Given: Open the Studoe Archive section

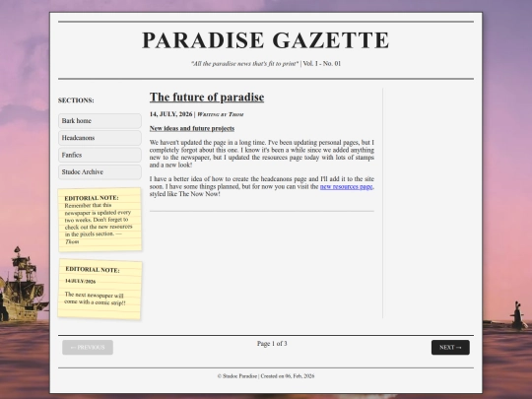Looking at the screenshot, I should click(x=100, y=172).
